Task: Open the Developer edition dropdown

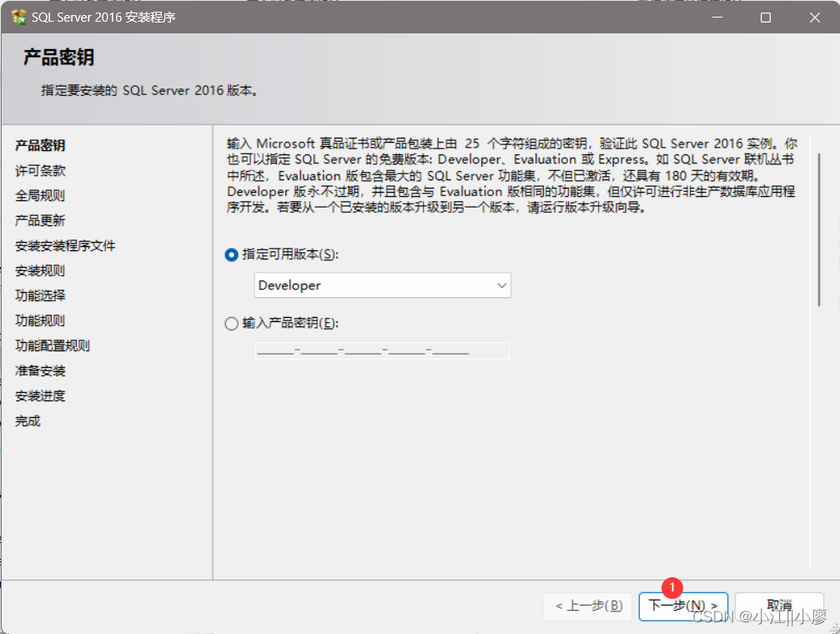Action: 382,285
